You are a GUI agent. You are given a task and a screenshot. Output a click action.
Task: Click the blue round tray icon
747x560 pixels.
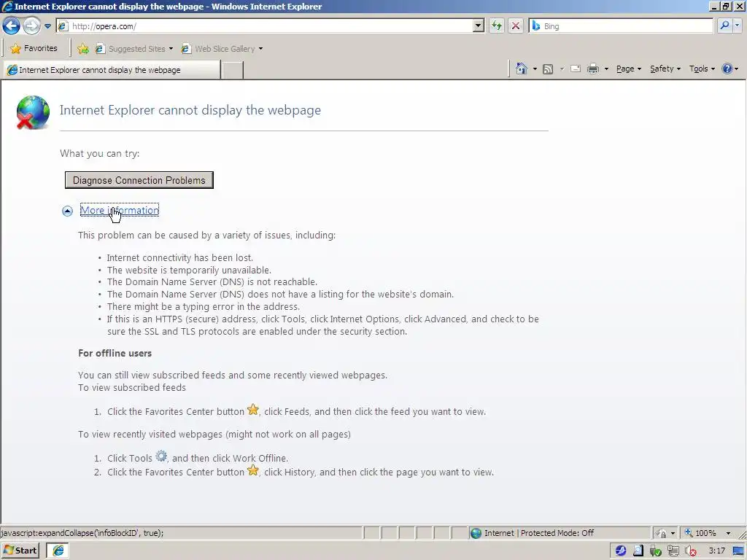point(620,551)
